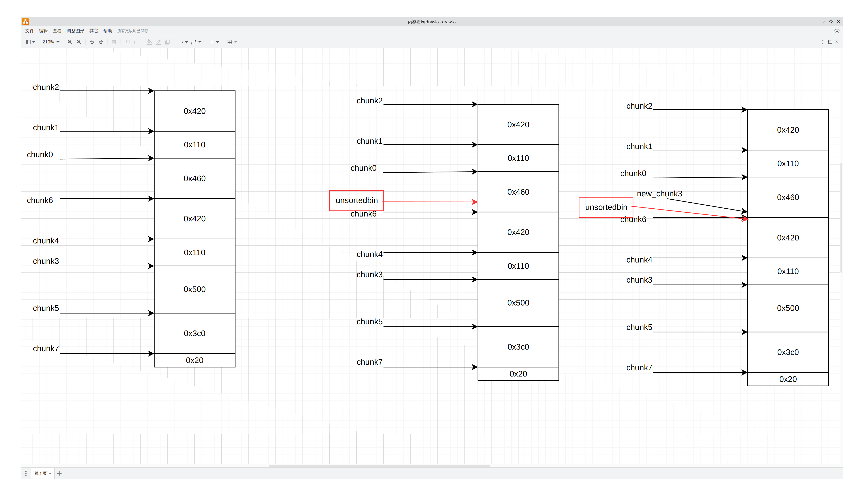Undo the last action
864x504 pixels.
tap(92, 42)
